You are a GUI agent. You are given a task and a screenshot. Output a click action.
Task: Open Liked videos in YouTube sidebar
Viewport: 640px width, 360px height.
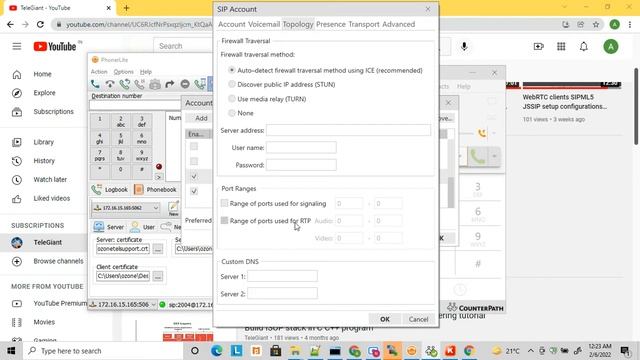pyautogui.click(x=51, y=198)
